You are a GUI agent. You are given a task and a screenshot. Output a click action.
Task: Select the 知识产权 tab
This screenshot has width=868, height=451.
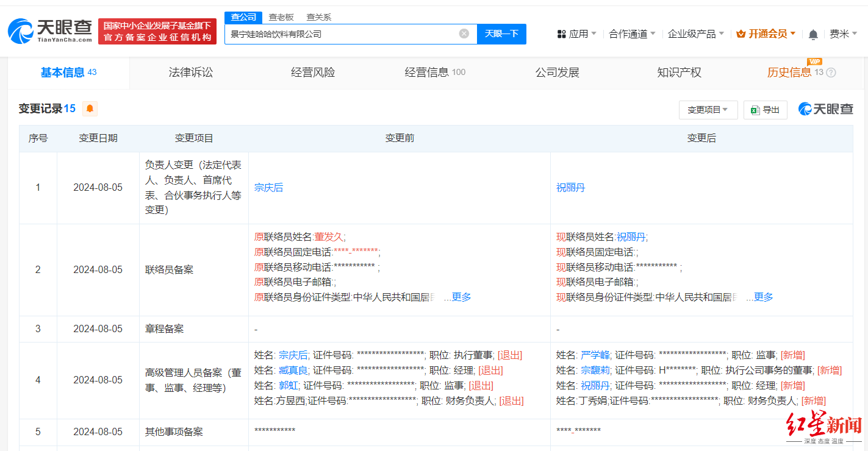click(x=679, y=73)
